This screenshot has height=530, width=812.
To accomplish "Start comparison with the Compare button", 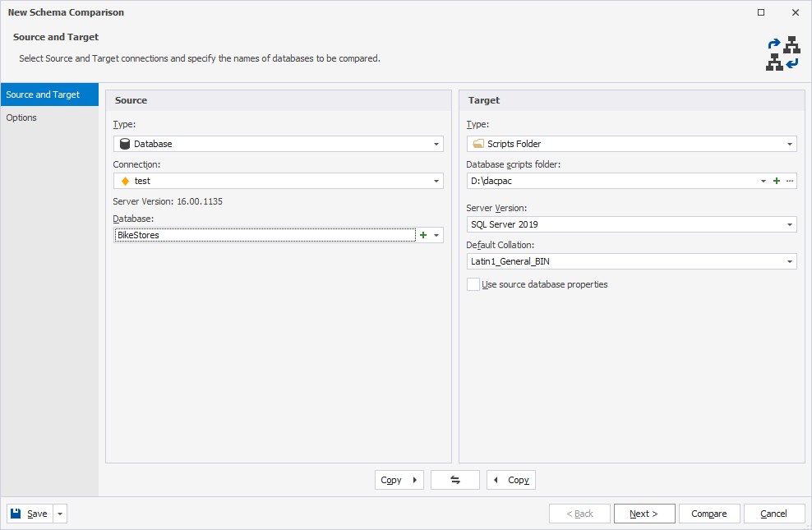I will [709, 513].
